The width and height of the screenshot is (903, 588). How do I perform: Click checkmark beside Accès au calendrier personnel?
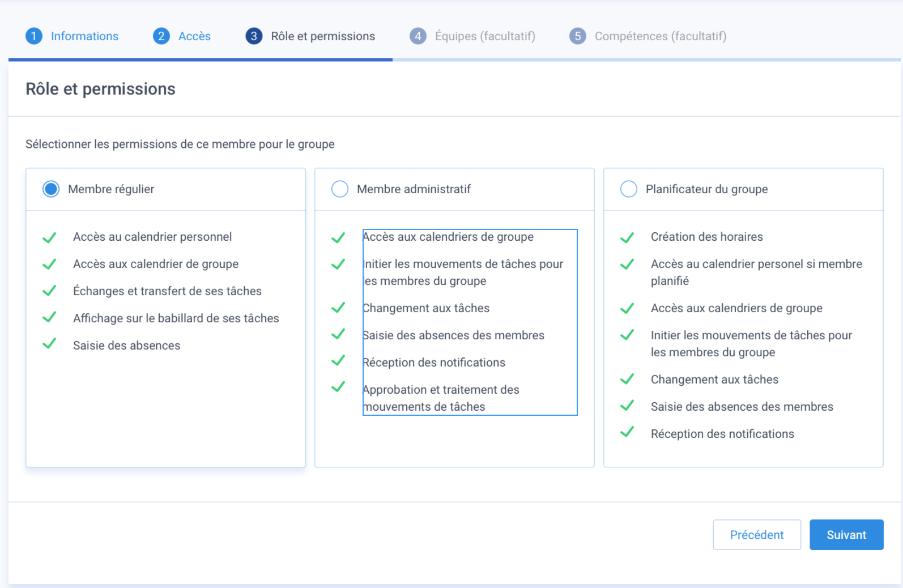tap(50, 237)
